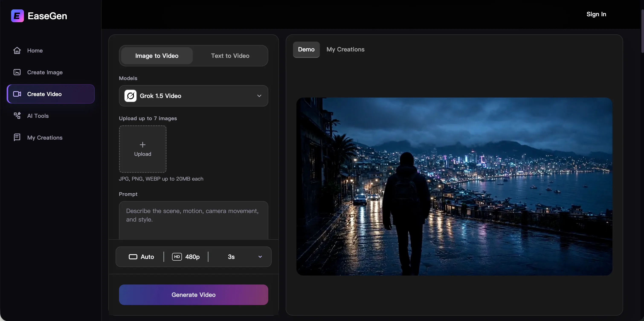Switch to My Creations tab in preview panel

click(345, 50)
